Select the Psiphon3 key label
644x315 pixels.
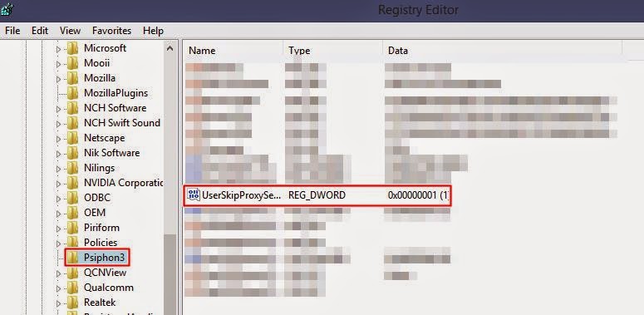click(105, 258)
